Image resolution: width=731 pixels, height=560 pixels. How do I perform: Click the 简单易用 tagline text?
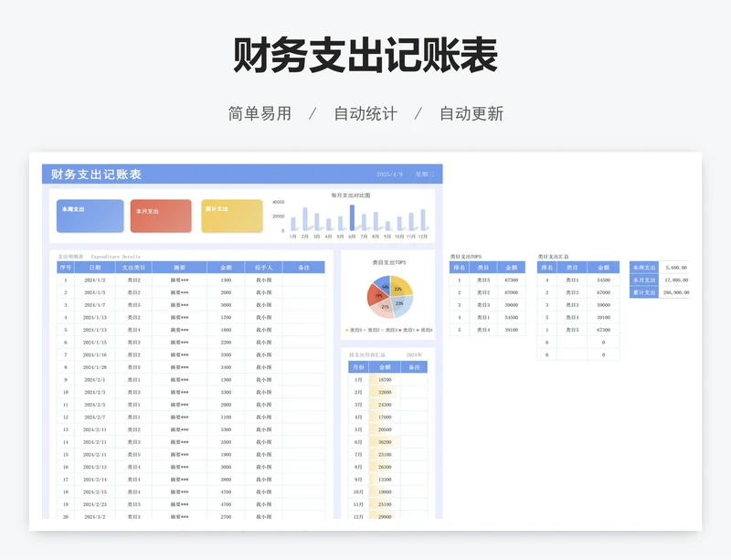260,114
